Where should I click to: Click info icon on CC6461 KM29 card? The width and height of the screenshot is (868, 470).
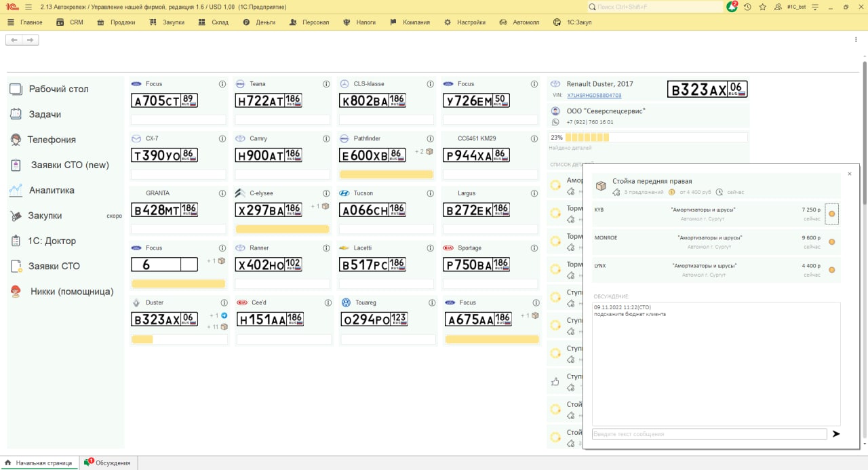(x=534, y=138)
